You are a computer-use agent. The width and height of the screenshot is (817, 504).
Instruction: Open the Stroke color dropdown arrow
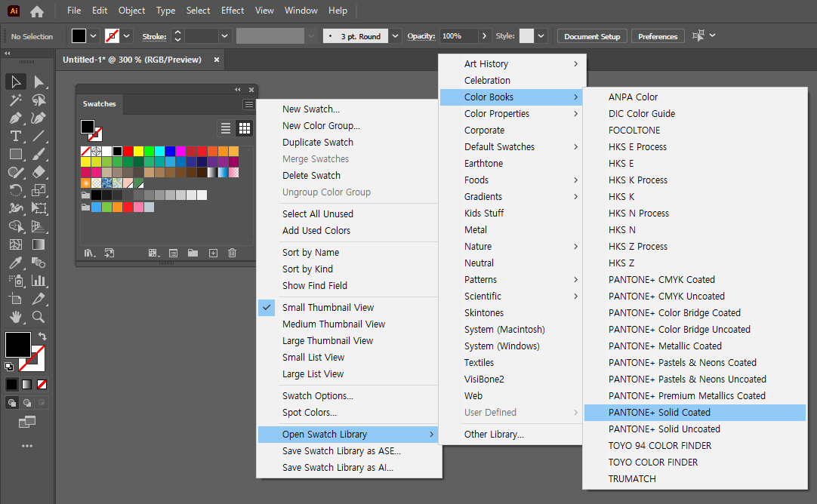127,36
